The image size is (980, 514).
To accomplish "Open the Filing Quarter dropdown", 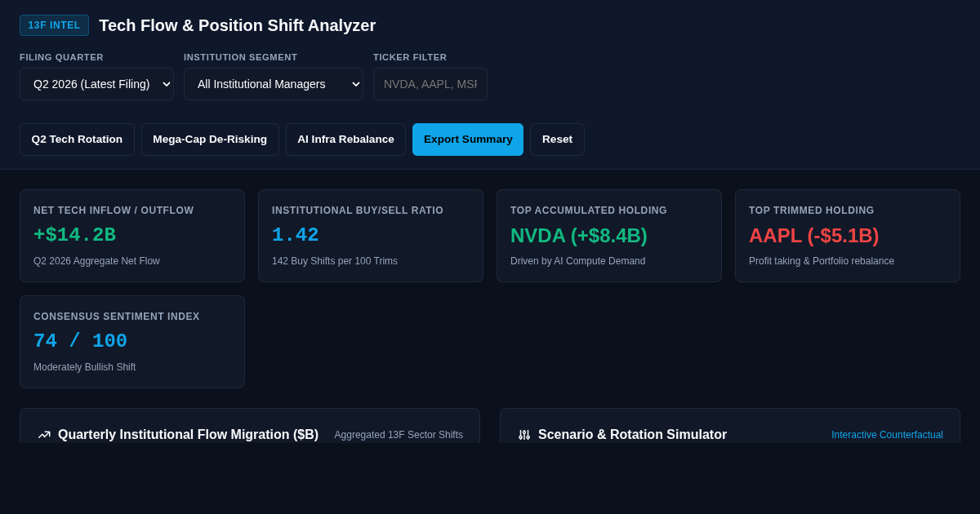I will pyautogui.click(x=96, y=84).
